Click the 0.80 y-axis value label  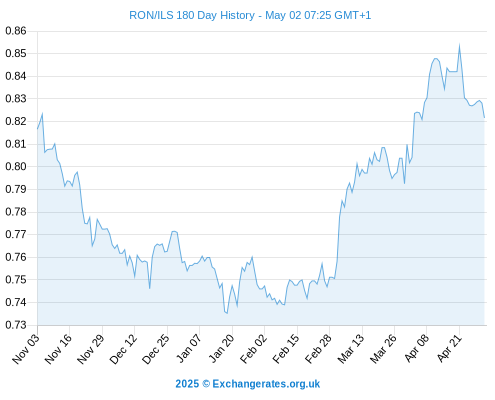(16, 166)
